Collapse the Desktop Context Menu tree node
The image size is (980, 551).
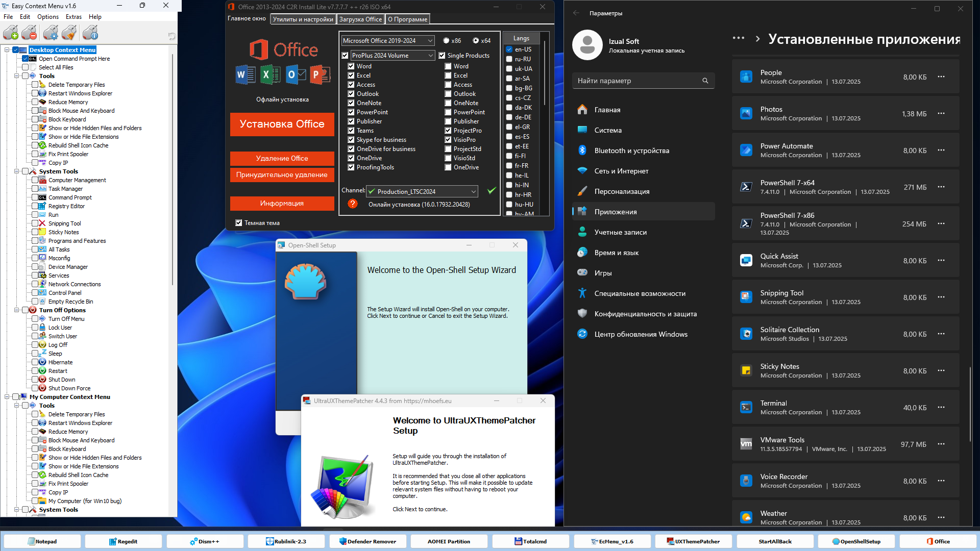point(7,50)
